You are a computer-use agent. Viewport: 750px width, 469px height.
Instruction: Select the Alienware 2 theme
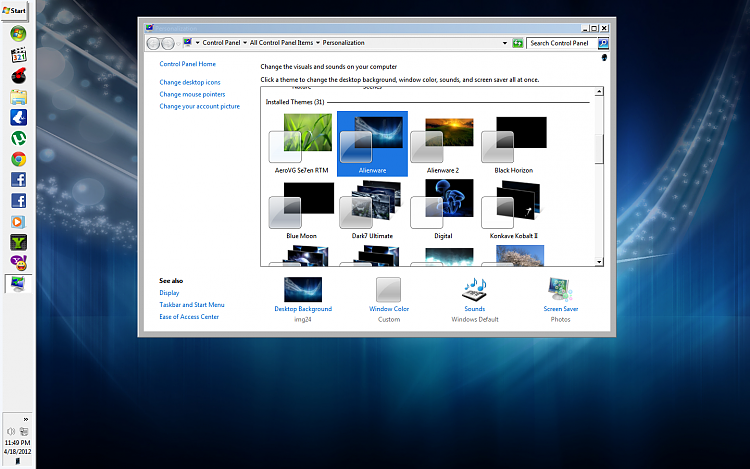coord(443,143)
